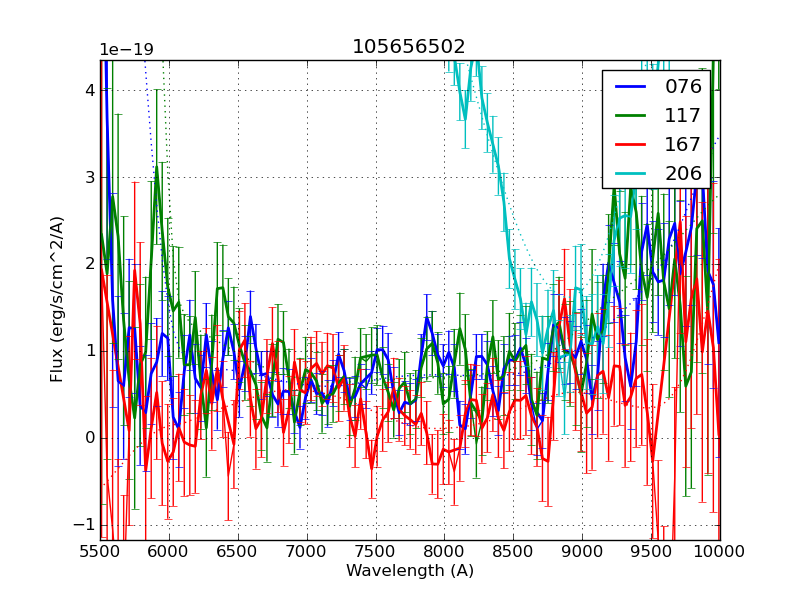Click the 0 y-axis tick label
Viewport: 800px width, 600px height.
[90, 438]
